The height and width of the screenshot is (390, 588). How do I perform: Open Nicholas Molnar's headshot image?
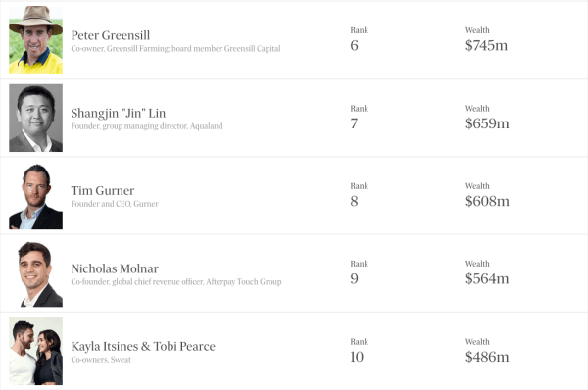35,273
